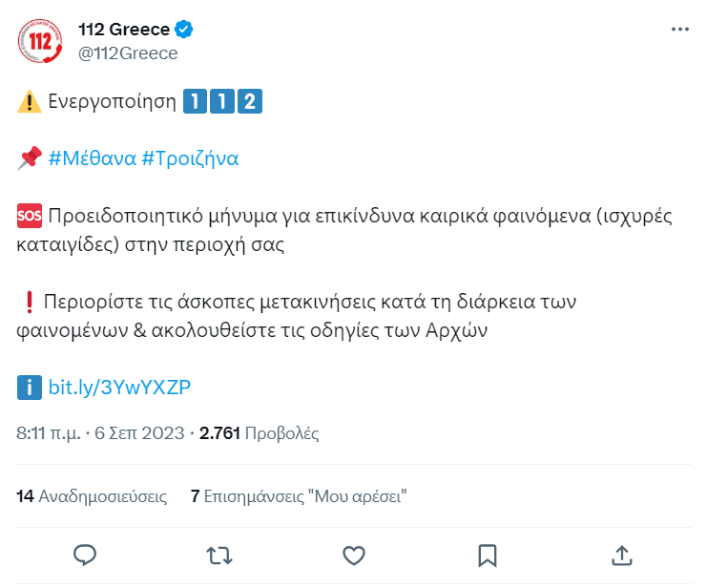The width and height of the screenshot is (707, 588).
Task: Click the share upload icon
Action: [621, 555]
